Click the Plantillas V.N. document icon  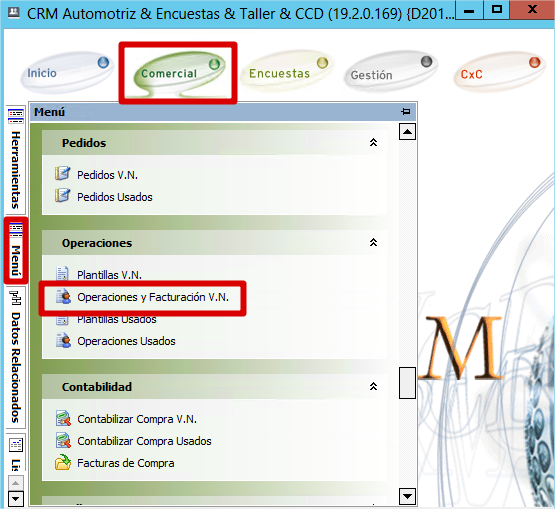(x=63, y=274)
